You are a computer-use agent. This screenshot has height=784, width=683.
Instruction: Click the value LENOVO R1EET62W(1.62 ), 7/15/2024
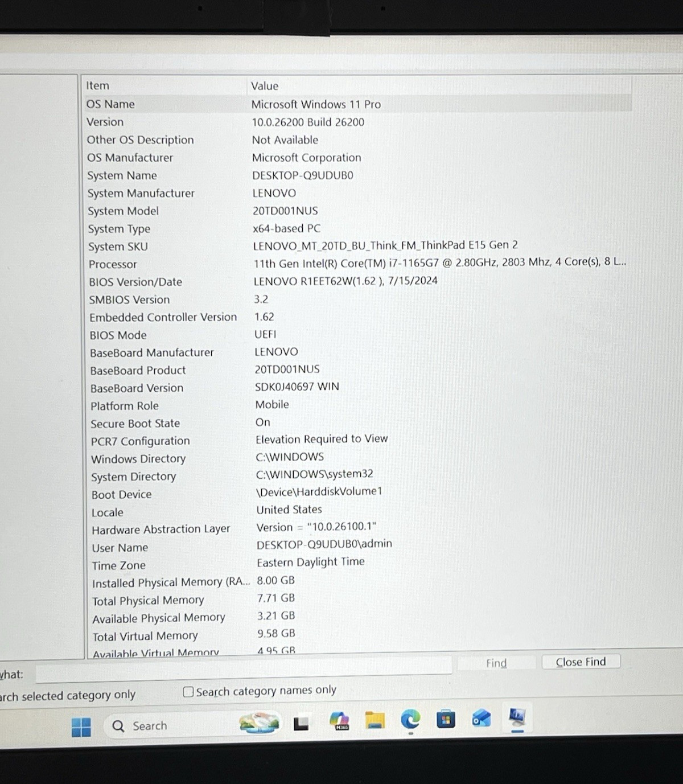345,281
